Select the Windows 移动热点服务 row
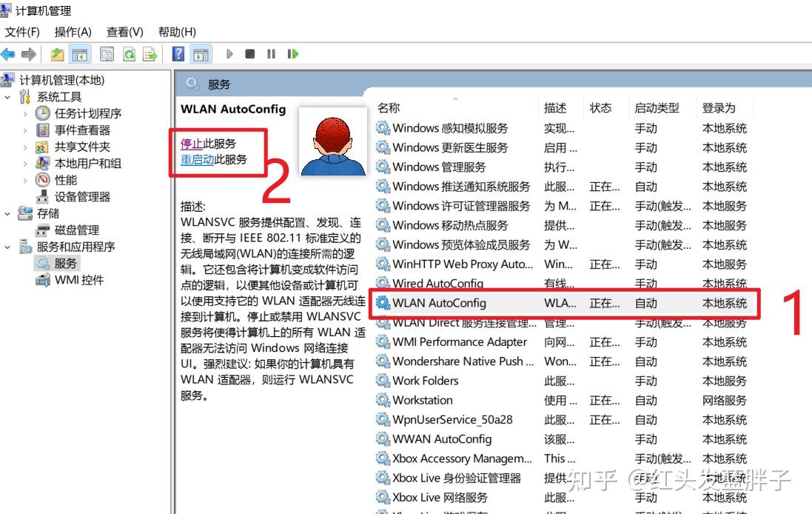 tap(565, 225)
